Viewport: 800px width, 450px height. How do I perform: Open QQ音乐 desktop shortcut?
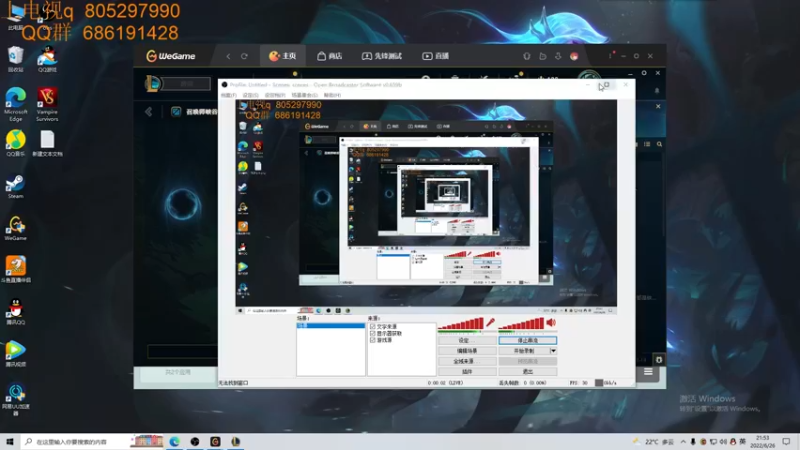(x=16, y=143)
